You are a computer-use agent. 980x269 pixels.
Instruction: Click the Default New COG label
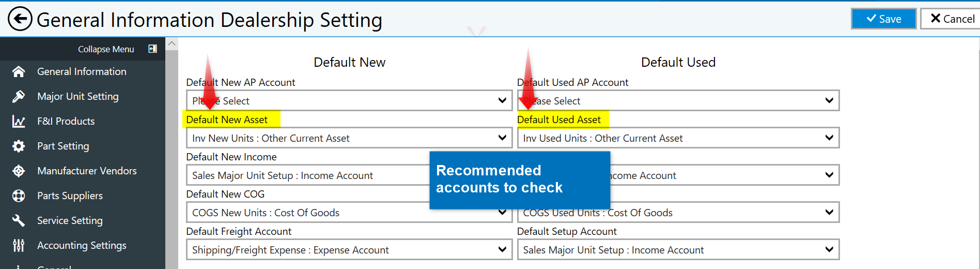click(x=225, y=194)
